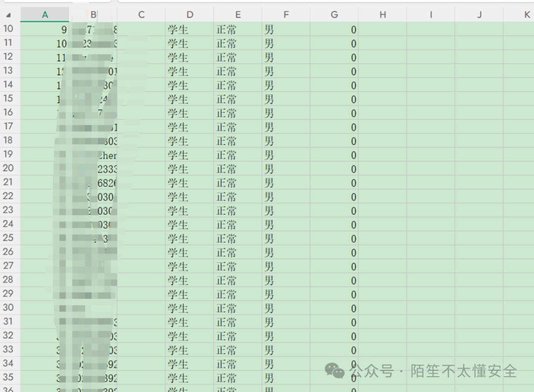The width and height of the screenshot is (534, 392).
Task: Select column D containing 学生 values
Action: click(x=189, y=14)
